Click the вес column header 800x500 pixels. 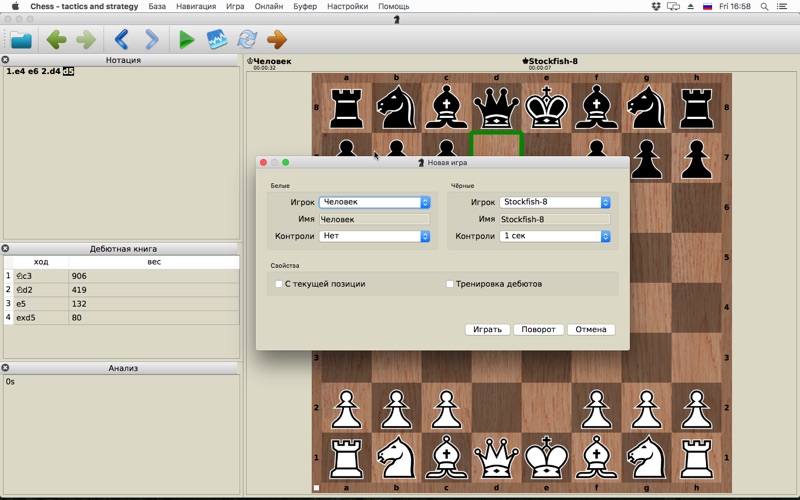coord(154,262)
